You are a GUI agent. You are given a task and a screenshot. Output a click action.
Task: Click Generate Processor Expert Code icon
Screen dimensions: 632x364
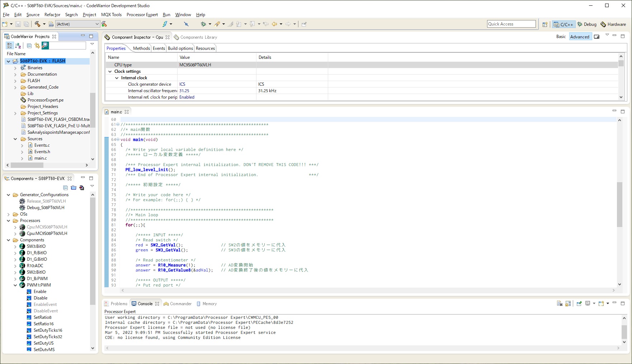point(82,188)
